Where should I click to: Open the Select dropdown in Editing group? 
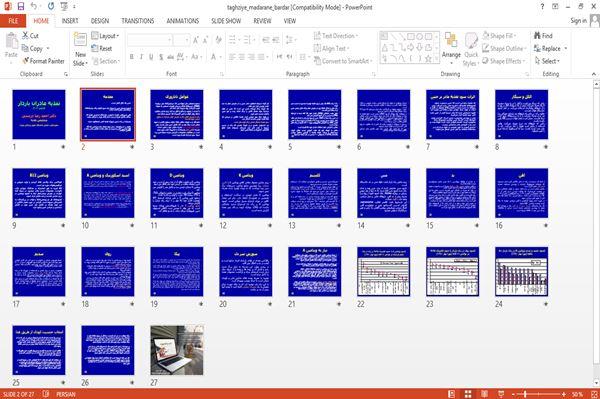coord(547,61)
